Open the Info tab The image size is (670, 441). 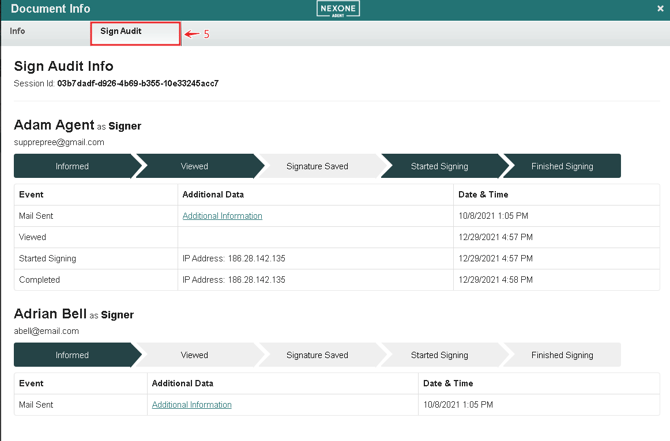point(18,32)
